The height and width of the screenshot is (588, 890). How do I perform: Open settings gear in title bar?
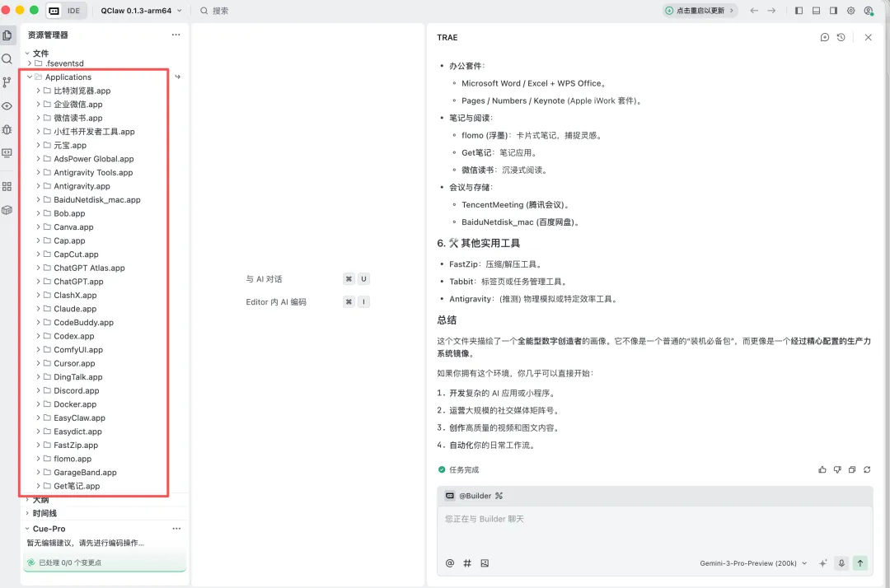[x=850, y=11]
